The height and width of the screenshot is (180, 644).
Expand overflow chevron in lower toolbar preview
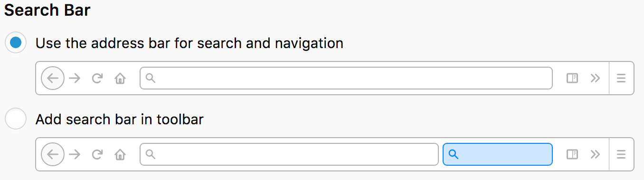click(595, 154)
